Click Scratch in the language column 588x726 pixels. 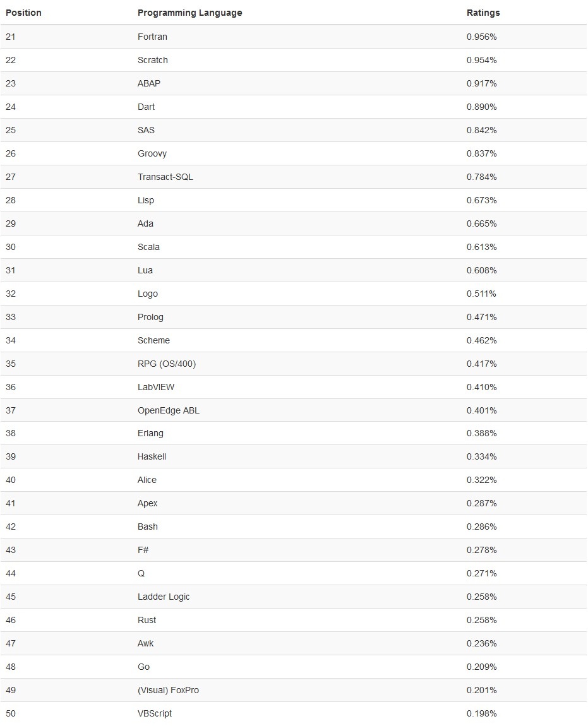pyautogui.click(x=153, y=60)
